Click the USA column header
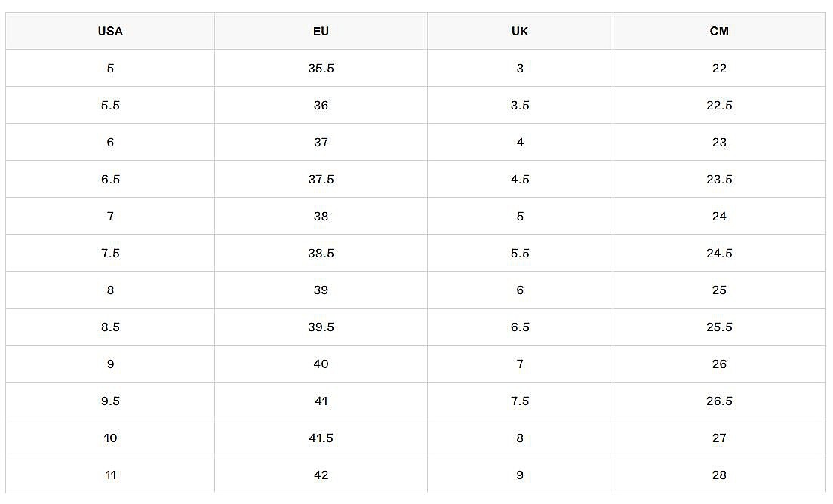Viewport: 833px width, 504px height. pyautogui.click(x=110, y=32)
